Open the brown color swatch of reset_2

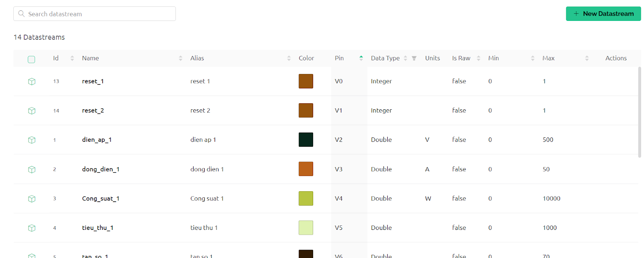(x=306, y=111)
